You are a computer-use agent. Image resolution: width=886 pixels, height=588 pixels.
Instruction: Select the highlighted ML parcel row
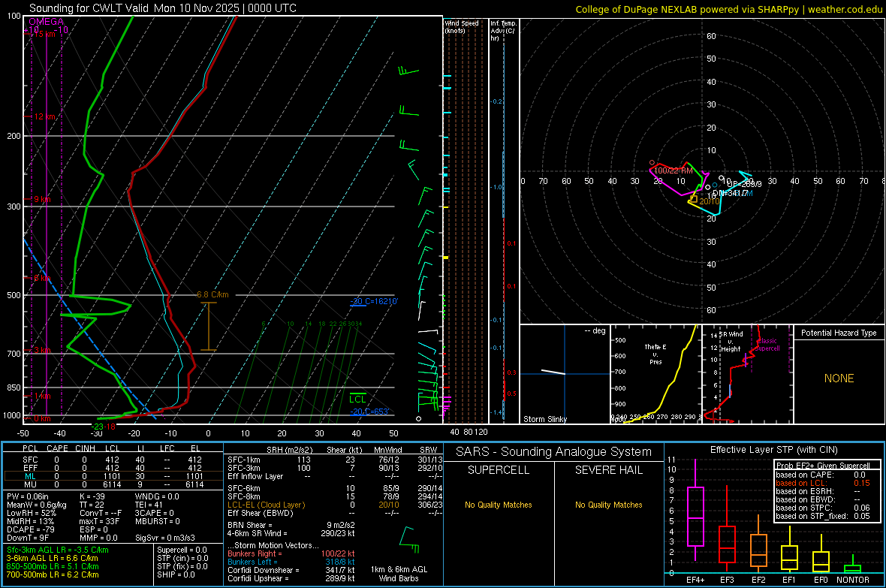click(113, 476)
